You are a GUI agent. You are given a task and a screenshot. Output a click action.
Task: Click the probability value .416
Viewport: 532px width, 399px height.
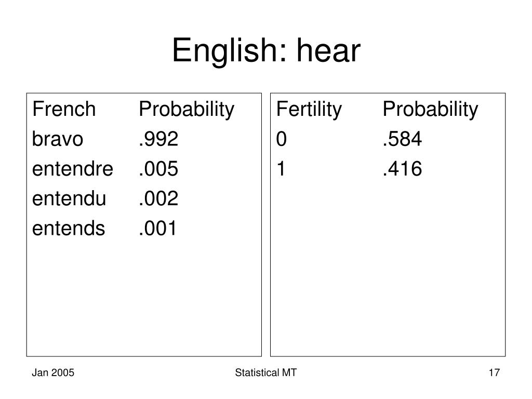[x=402, y=169]
